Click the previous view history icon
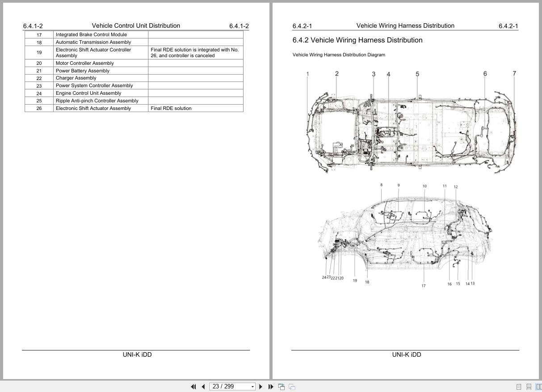The image size is (542, 392). coord(281,386)
